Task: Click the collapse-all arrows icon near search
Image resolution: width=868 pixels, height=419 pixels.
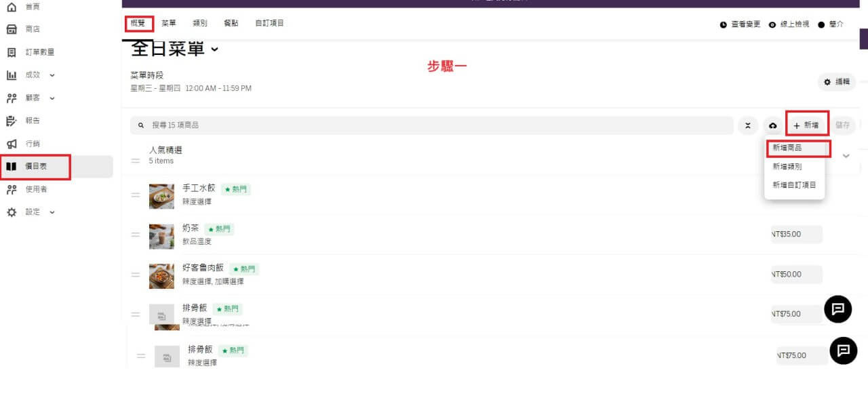Action: click(747, 125)
